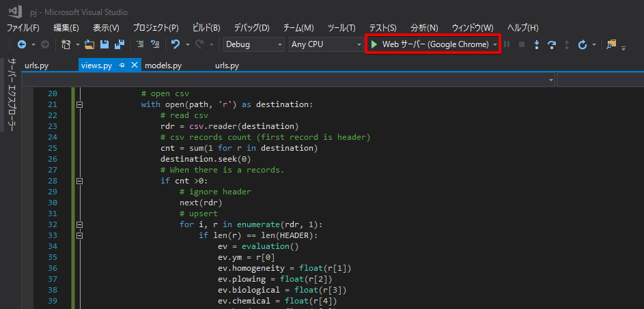Click the Pause debugging icon

507,44
